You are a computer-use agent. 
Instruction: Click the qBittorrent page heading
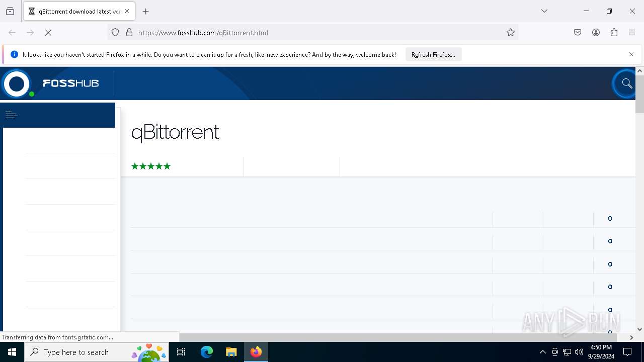(x=175, y=132)
